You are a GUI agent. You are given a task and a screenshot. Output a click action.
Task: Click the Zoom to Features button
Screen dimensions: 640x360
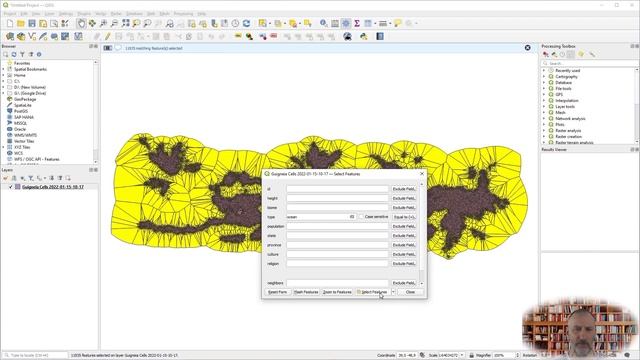[x=337, y=292]
